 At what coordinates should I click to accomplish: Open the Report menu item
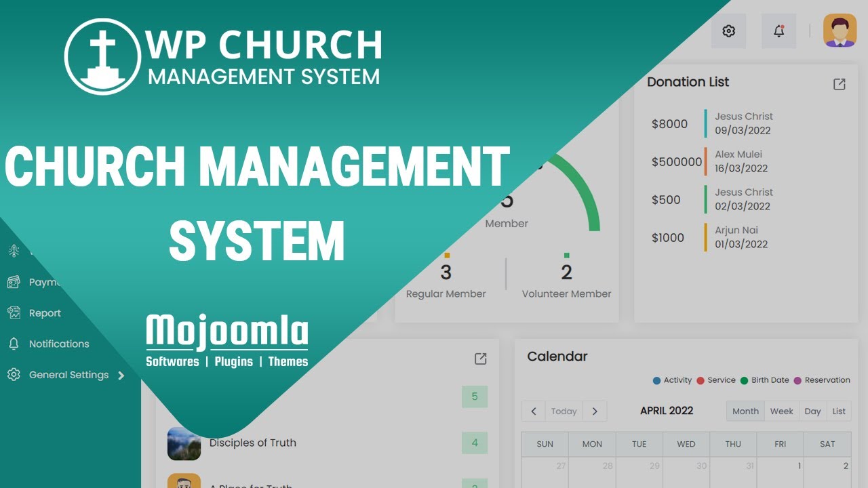click(x=45, y=313)
